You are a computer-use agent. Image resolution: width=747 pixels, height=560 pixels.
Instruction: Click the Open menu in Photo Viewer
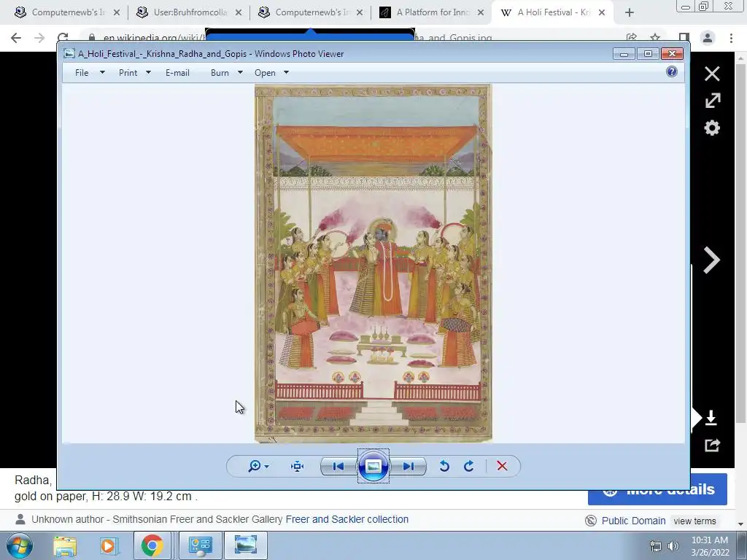point(265,72)
